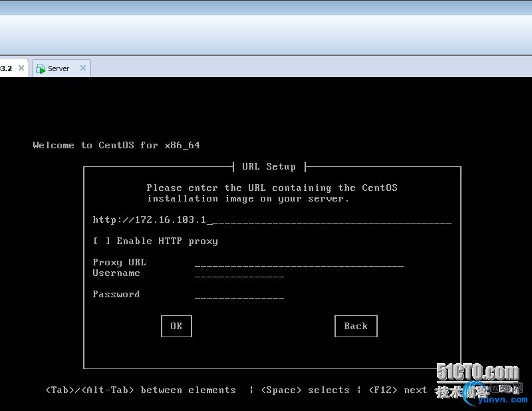
Task: Click the Password label
Action: tap(116, 294)
